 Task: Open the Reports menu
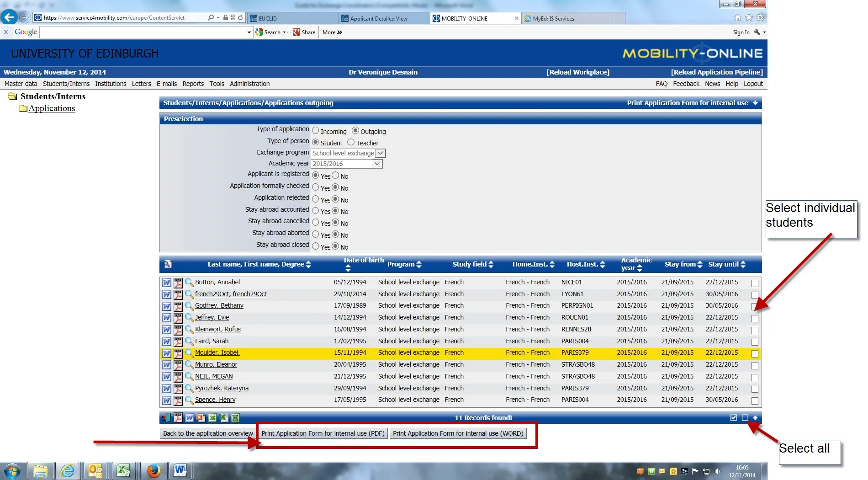(193, 84)
